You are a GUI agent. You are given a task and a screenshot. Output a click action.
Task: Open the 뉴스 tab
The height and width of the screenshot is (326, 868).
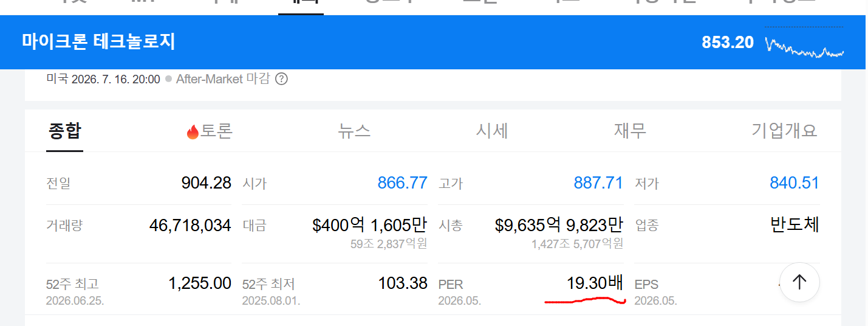tap(354, 131)
